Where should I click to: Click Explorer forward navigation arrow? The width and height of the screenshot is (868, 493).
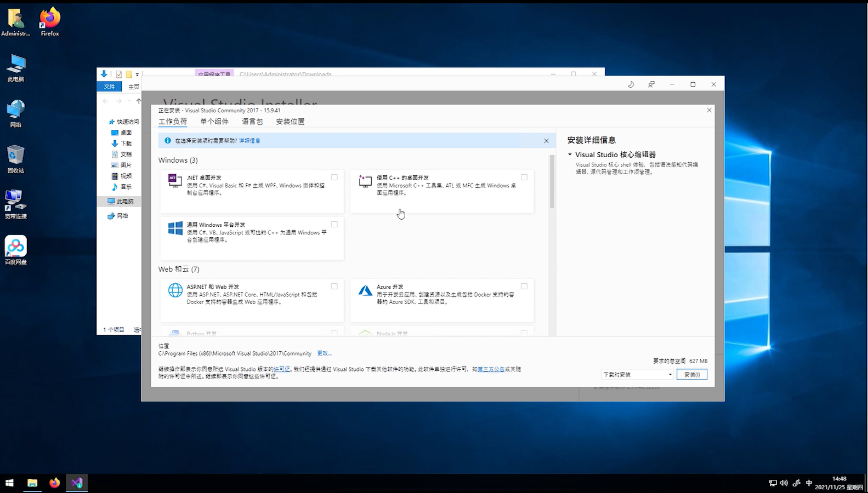coord(118,101)
